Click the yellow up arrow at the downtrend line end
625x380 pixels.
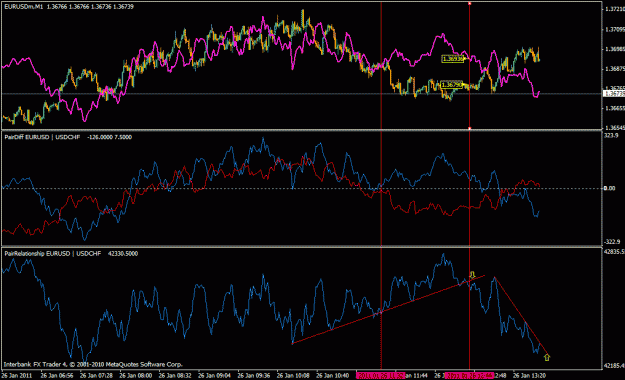(547, 357)
